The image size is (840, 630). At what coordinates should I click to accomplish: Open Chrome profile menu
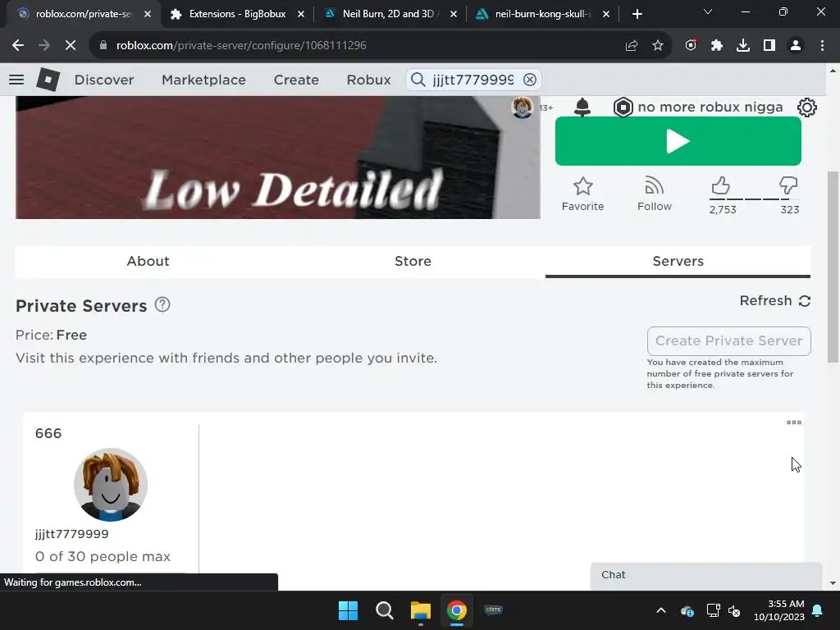796,46
